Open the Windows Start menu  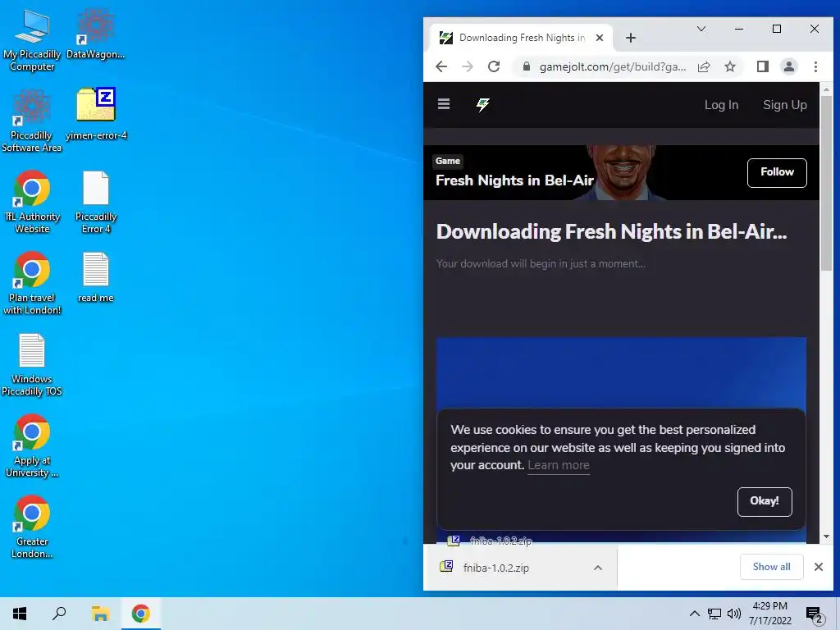tap(20, 614)
